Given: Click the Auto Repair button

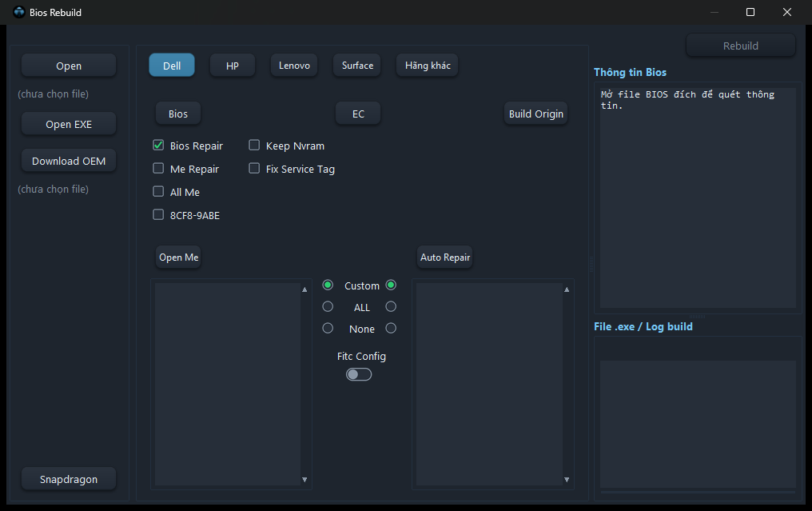Looking at the screenshot, I should 445,257.
